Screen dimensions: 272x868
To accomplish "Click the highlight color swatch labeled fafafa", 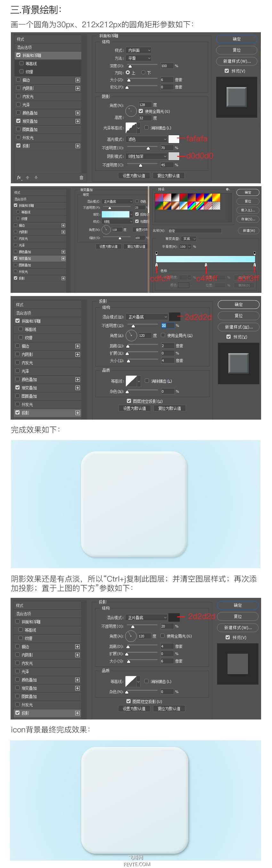I will pos(174,139).
